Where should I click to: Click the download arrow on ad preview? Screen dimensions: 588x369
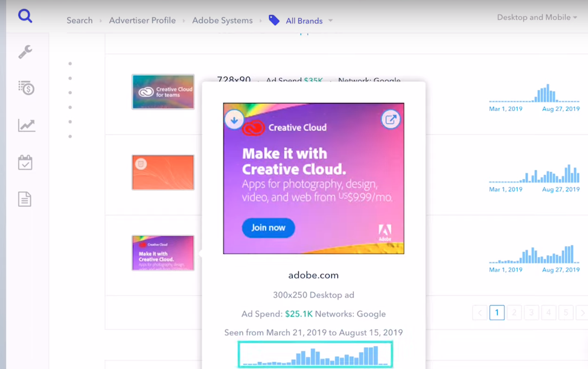[234, 120]
